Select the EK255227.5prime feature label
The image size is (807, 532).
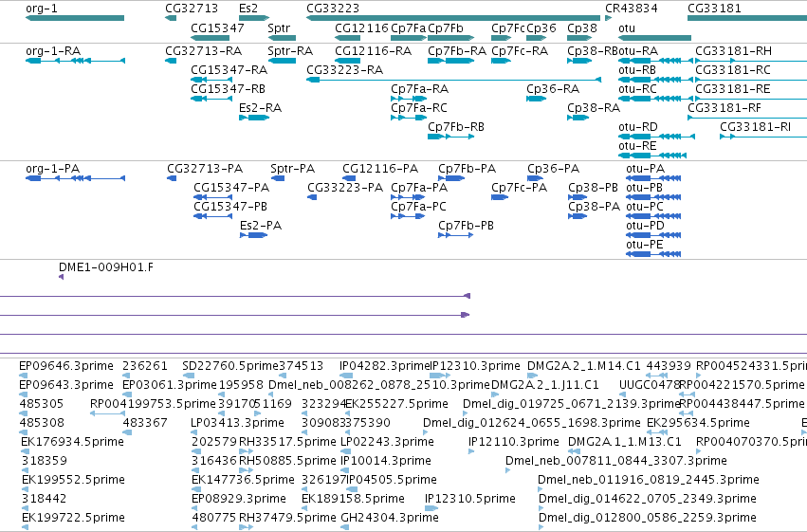pyautogui.click(x=396, y=404)
